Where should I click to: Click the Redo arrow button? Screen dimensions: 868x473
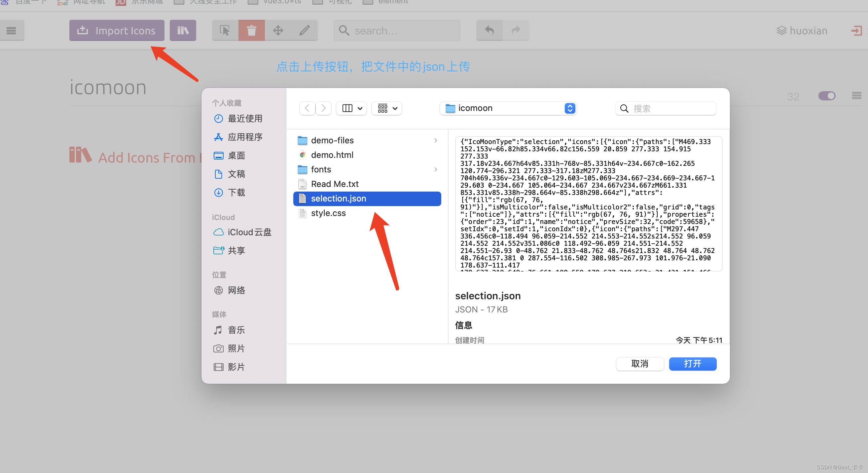(x=516, y=31)
